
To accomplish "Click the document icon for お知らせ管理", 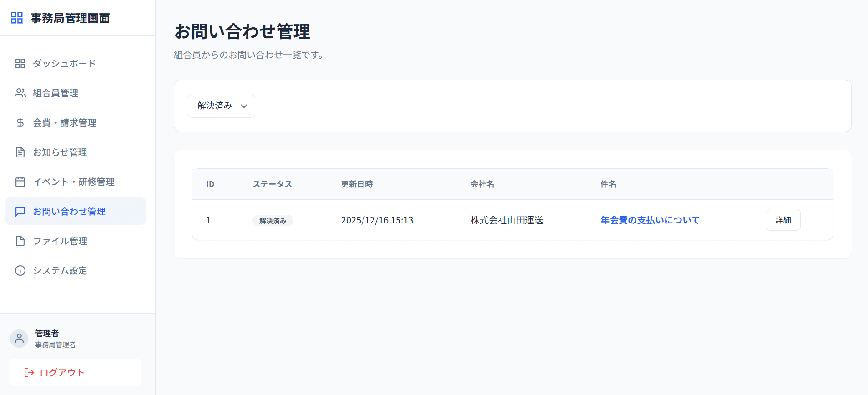I will [20, 152].
